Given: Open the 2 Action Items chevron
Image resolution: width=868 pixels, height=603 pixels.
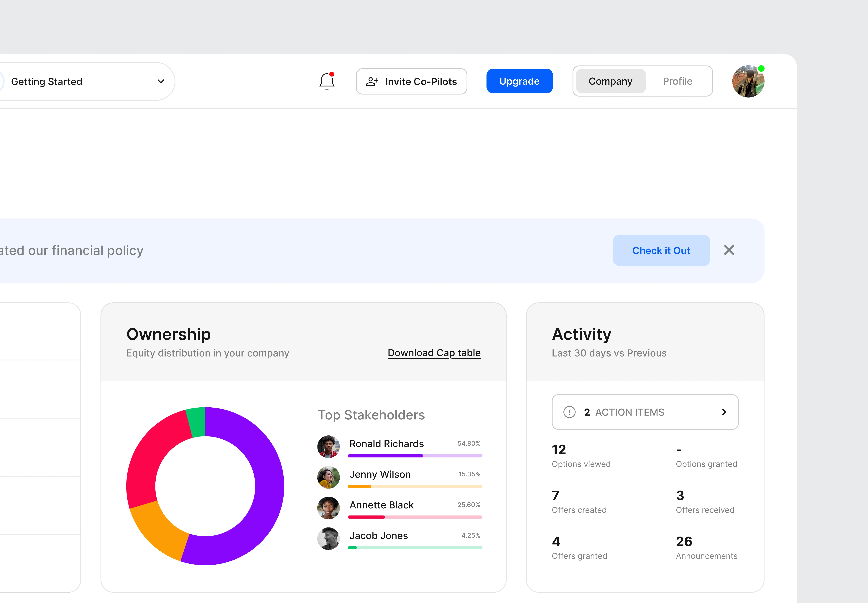Looking at the screenshot, I should [724, 412].
